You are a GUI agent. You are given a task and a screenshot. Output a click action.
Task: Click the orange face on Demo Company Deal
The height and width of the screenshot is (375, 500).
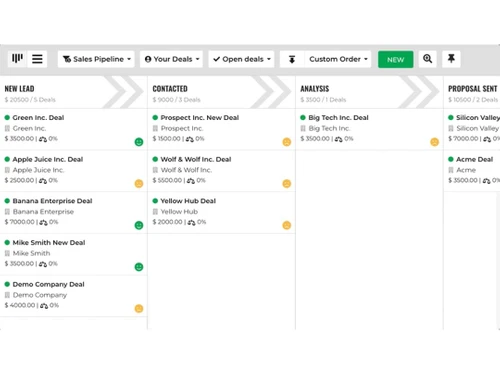tap(139, 309)
